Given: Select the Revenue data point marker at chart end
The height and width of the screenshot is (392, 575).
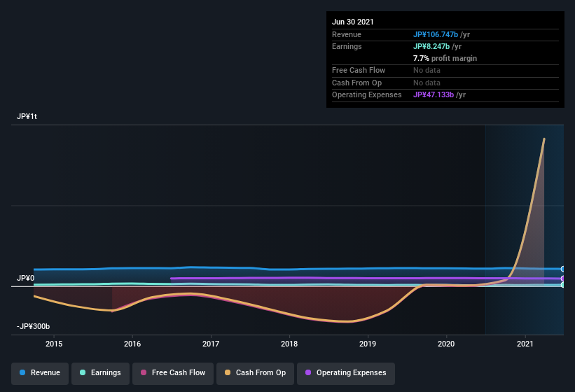Looking at the screenshot, I should (562, 269).
